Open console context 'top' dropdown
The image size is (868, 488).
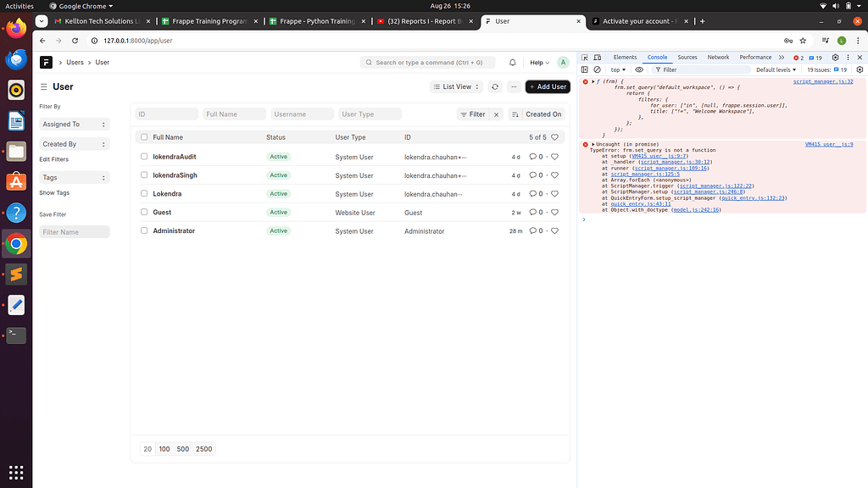(x=618, y=69)
